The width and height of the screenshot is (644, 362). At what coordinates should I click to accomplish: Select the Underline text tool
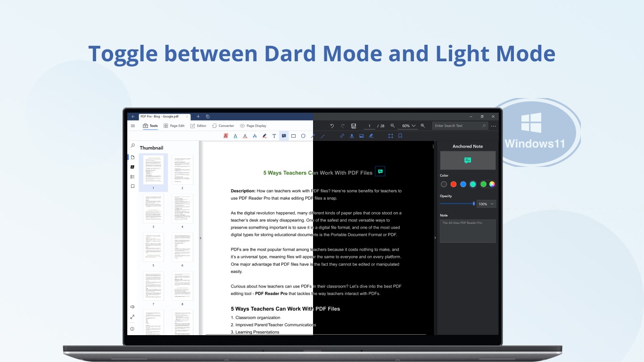(x=235, y=136)
